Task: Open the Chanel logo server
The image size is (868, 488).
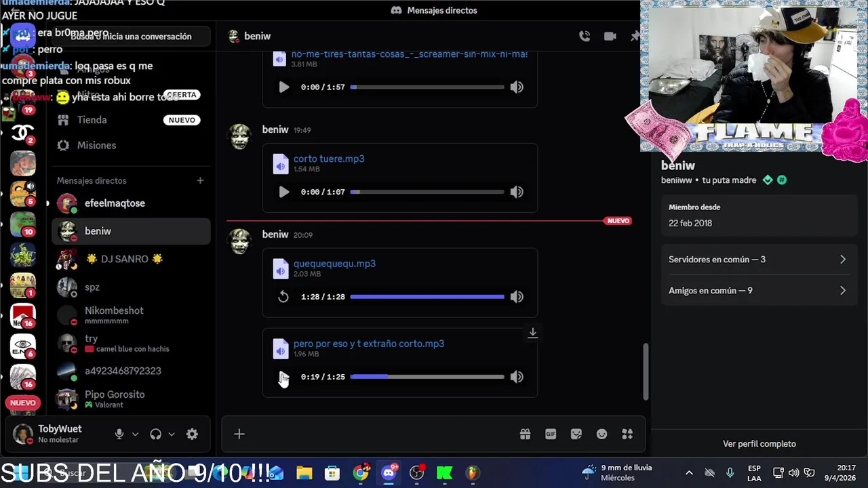Action: (22, 132)
